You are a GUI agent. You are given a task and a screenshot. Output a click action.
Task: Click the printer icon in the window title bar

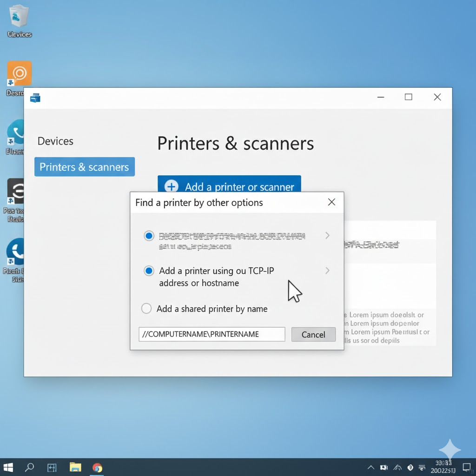(35, 98)
